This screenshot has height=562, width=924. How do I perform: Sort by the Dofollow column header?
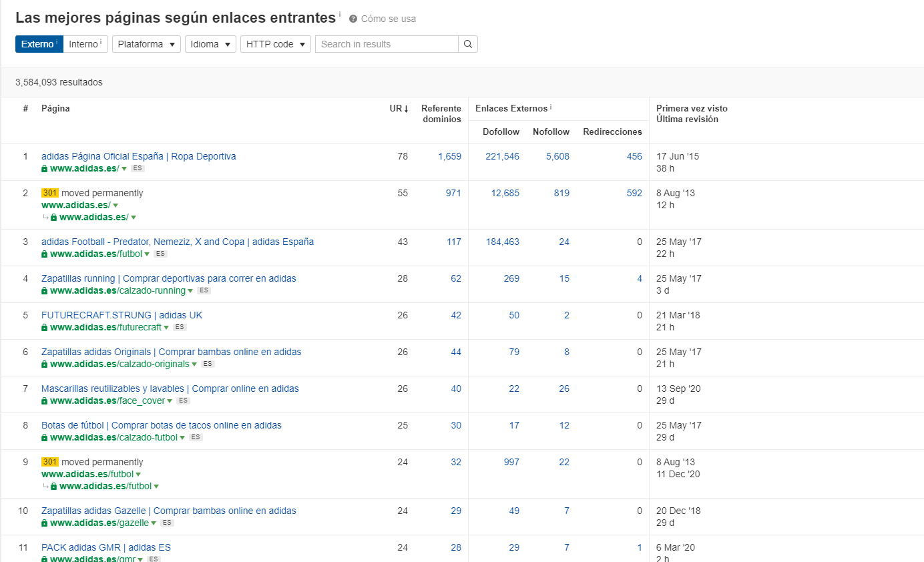tap(501, 132)
